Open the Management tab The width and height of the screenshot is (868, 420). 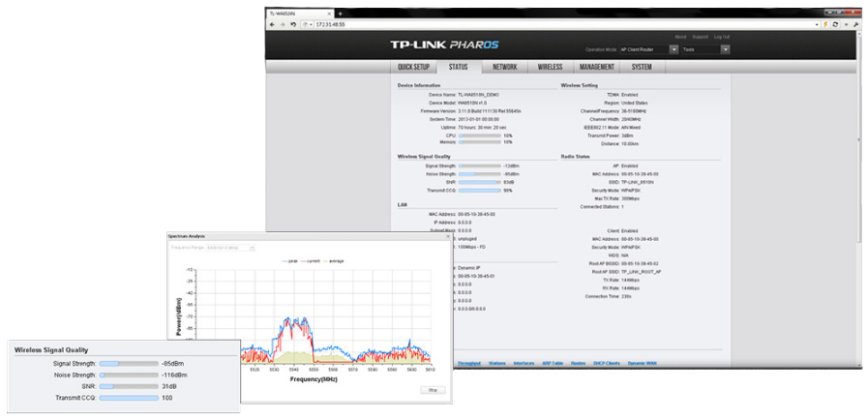(x=597, y=67)
